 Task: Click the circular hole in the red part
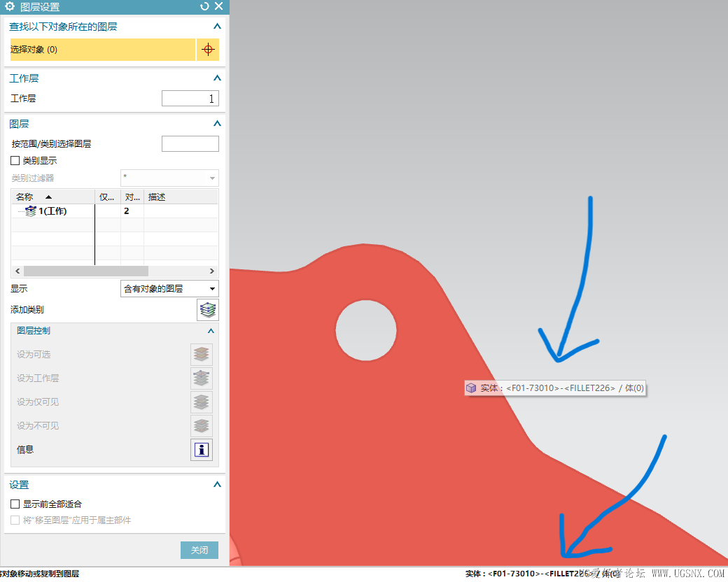[x=366, y=330]
